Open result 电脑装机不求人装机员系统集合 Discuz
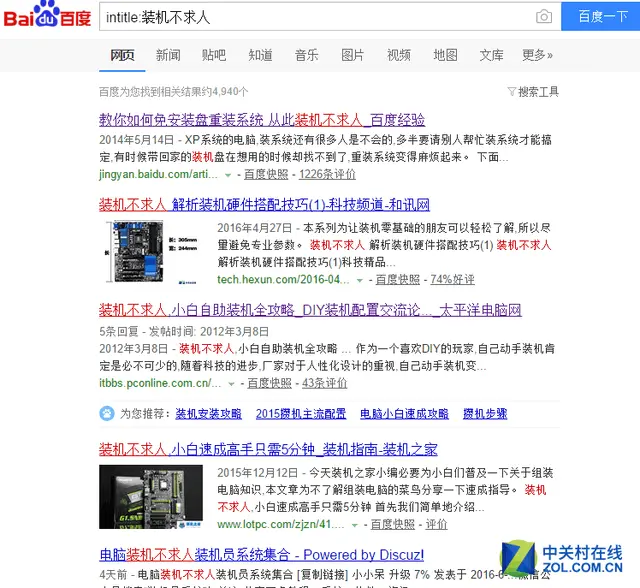This screenshot has height=588, width=640. click(x=262, y=555)
